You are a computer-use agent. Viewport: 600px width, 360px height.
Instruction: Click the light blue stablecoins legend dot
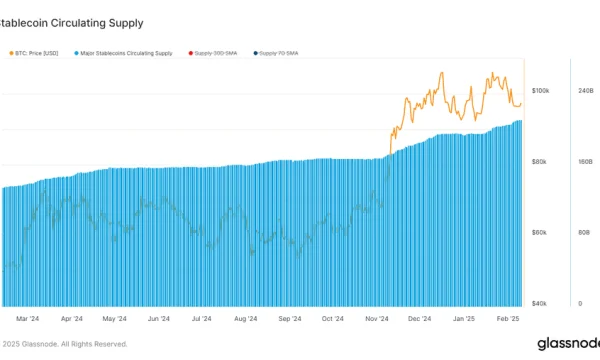point(77,53)
